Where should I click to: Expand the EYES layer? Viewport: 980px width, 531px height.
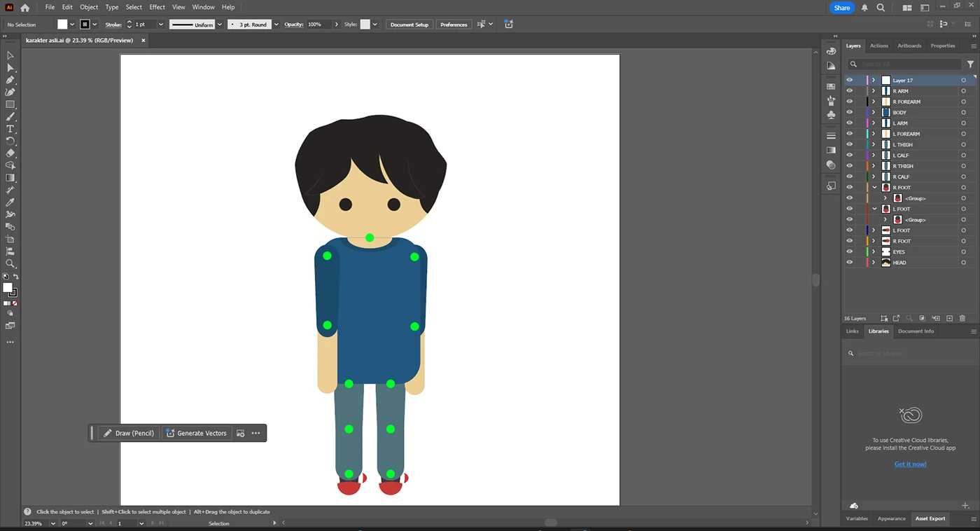pos(874,251)
